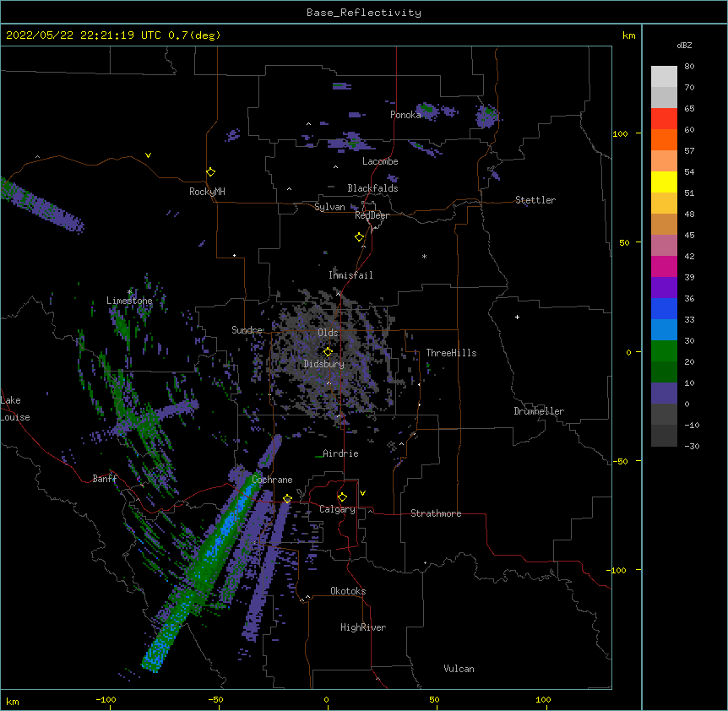Click the yellow marker above RockyMH
Screen dimensions: 728x711
(x=211, y=172)
